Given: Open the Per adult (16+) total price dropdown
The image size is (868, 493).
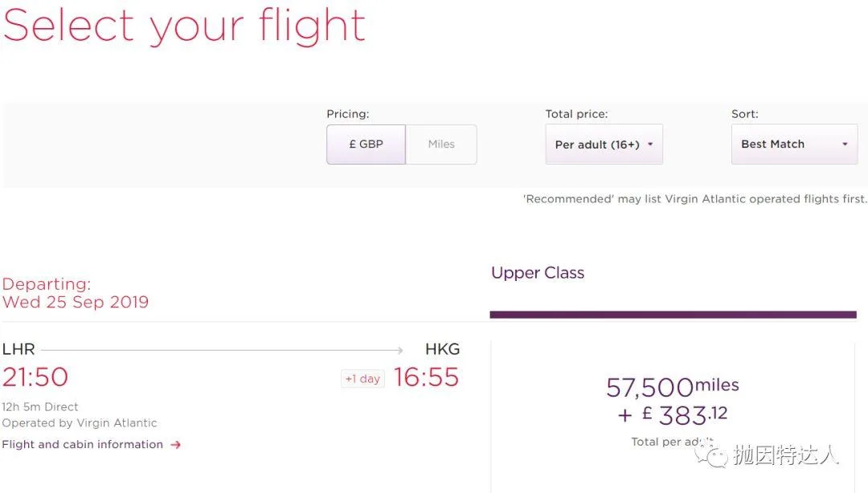Looking at the screenshot, I should click(604, 145).
